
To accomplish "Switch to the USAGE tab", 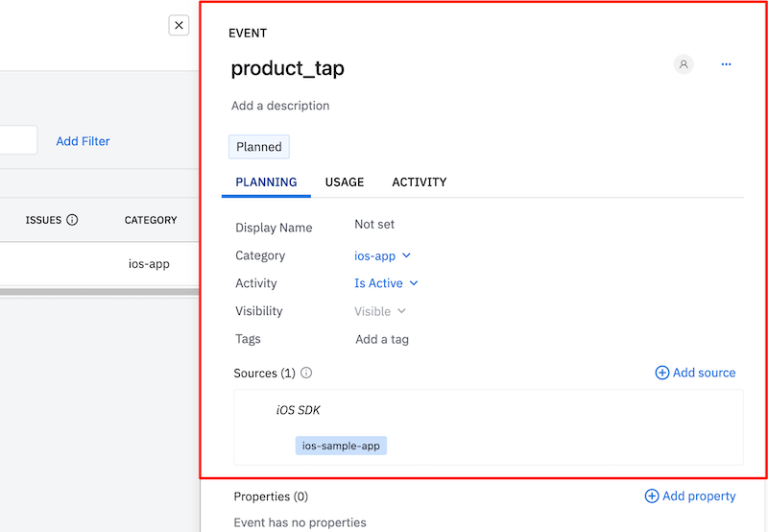I will [345, 182].
